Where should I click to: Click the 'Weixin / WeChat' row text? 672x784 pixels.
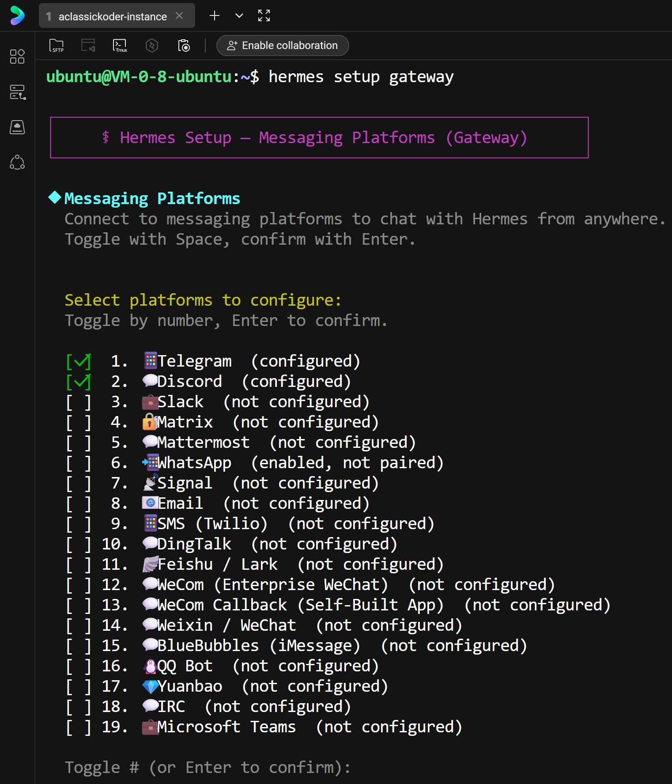(227, 625)
